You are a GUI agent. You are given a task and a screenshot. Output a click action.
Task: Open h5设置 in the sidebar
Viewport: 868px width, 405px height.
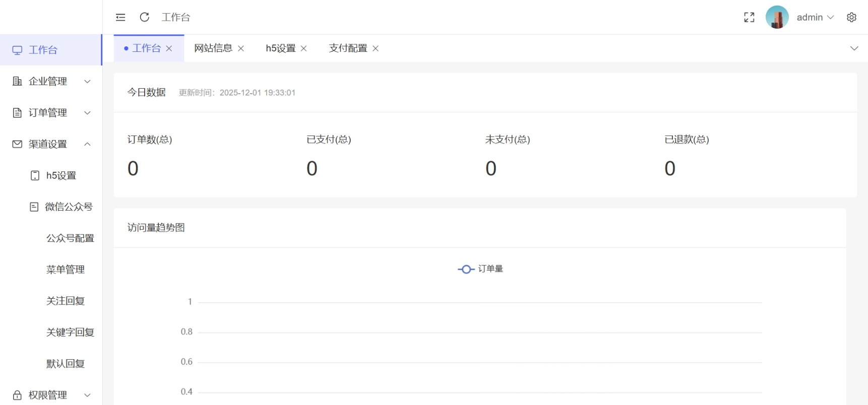[x=61, y=175]
